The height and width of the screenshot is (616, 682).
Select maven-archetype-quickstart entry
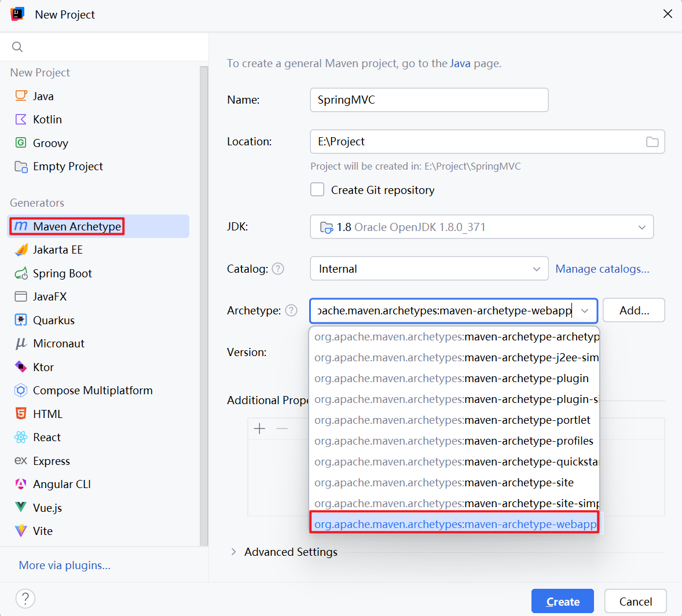[x=454, y=462]
